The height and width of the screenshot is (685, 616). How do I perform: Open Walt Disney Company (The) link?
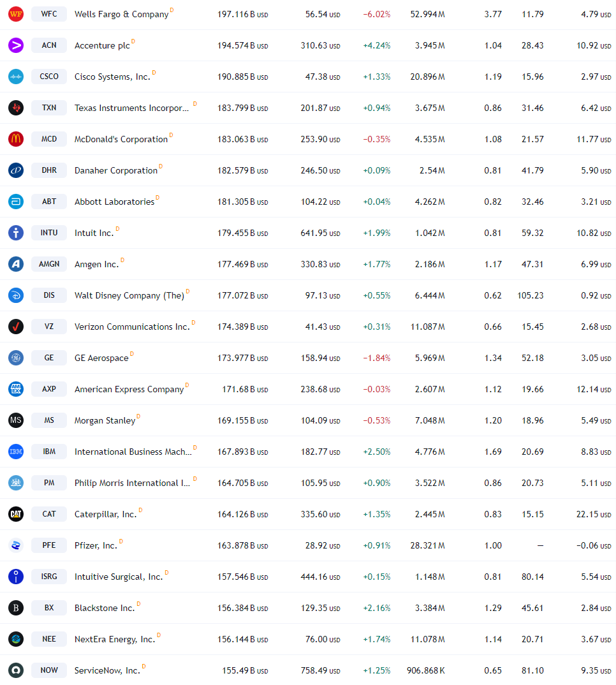coord(129,296)
